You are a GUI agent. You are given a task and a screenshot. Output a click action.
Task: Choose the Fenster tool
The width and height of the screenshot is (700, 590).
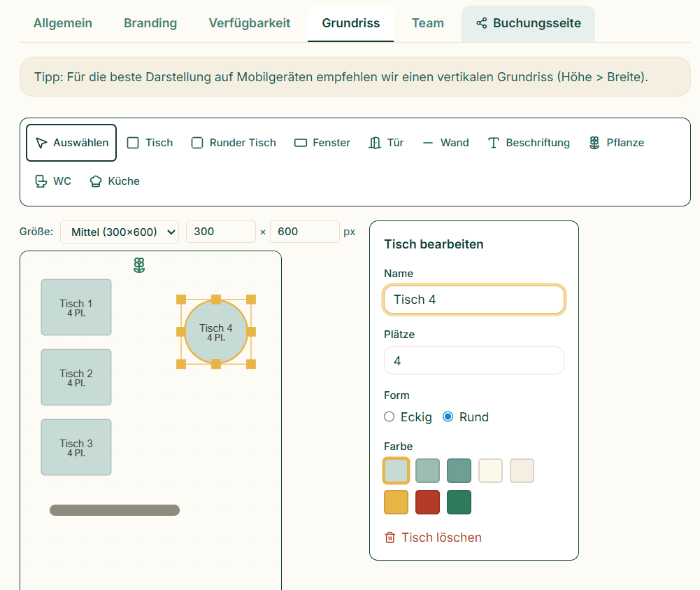click(322, 143)
